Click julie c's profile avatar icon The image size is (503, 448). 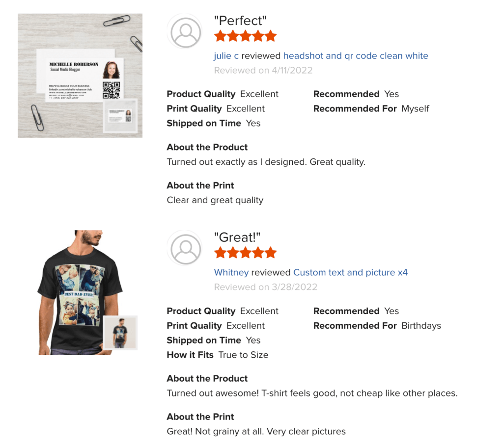[185, 32]
